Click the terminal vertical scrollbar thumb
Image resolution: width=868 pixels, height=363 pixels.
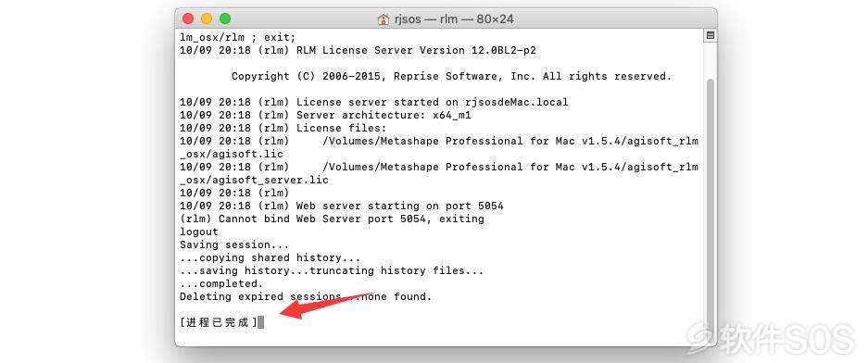click(711, 205)
